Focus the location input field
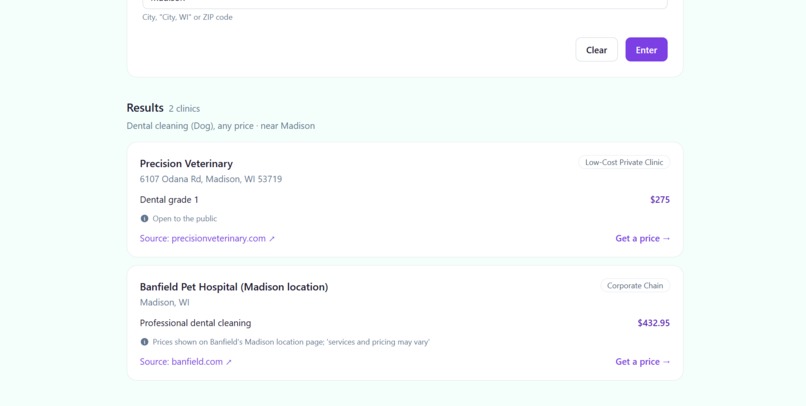Screen dimensions: 806x406 (x=405, y=4)
